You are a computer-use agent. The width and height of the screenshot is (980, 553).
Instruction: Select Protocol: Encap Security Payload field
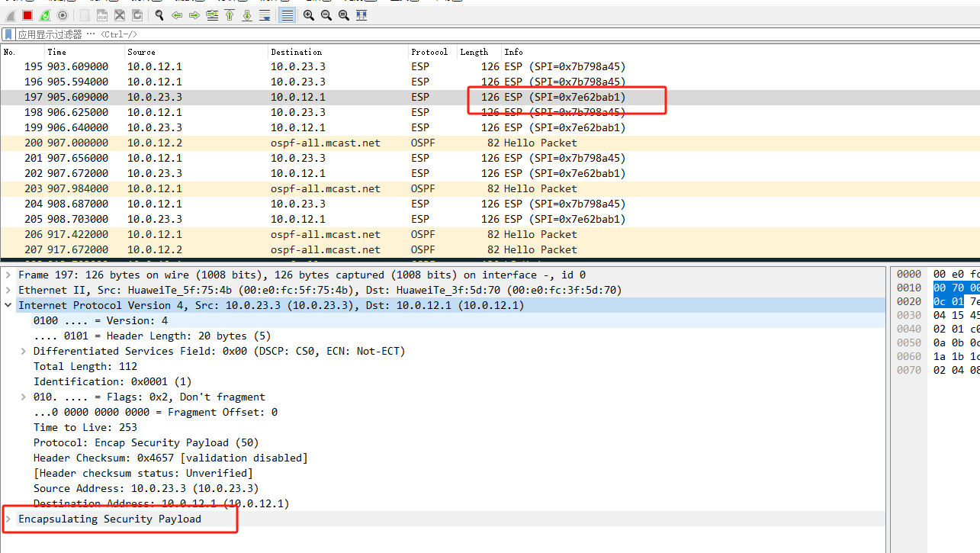(146, 442)
